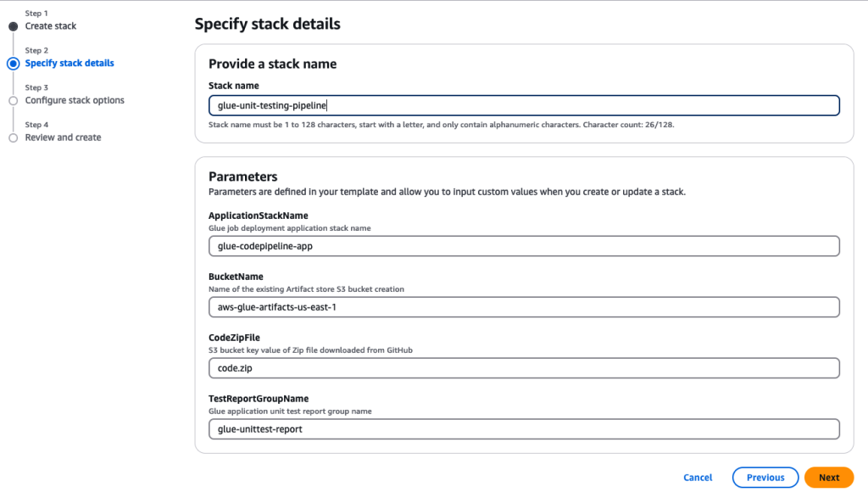Click into the ApplicationStackName input field
The image size is (868, 498).
tap(524, 246)
